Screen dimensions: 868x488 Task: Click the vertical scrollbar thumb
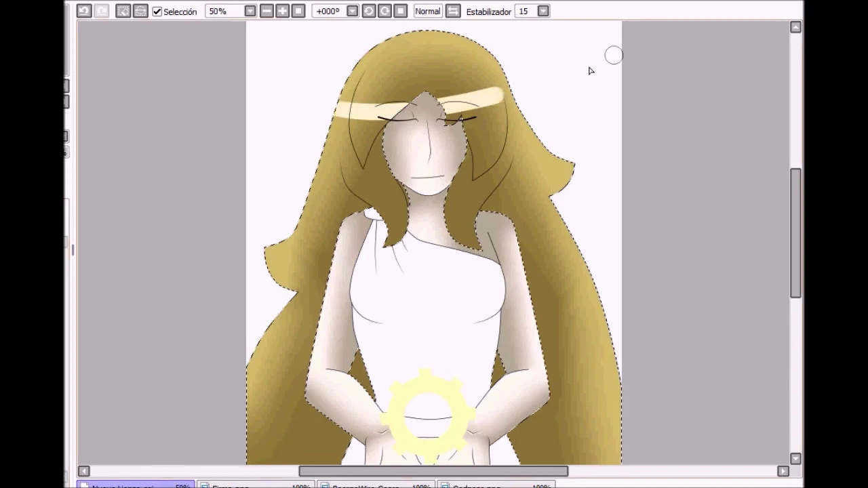[x=796, y=232]
